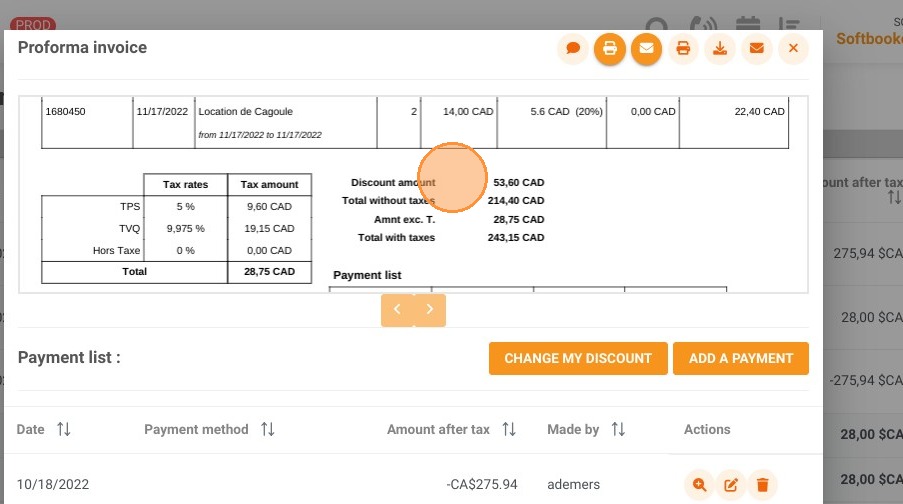Click the 'Location de Cagoule' line item
Image resolution: width=903 pixels, height=504 pixels.
tap(245, 112)
